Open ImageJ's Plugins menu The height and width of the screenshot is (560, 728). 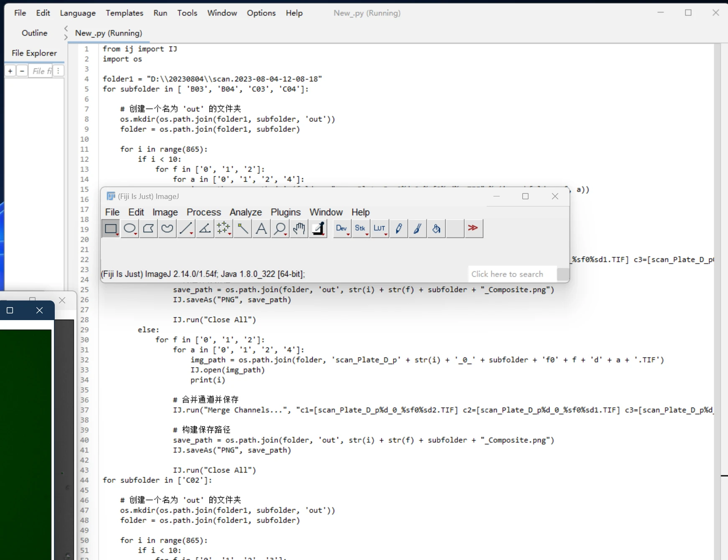(x=286, y=212)
